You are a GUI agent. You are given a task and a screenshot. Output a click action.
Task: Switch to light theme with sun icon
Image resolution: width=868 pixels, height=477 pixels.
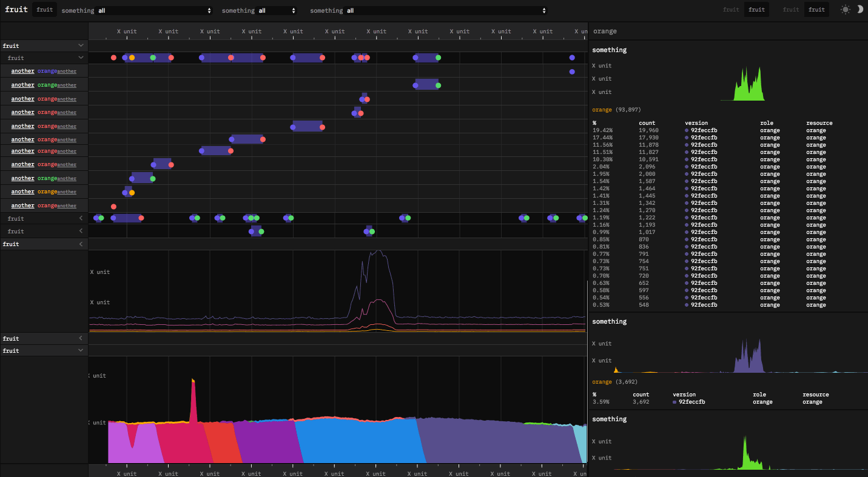point(845,10)
